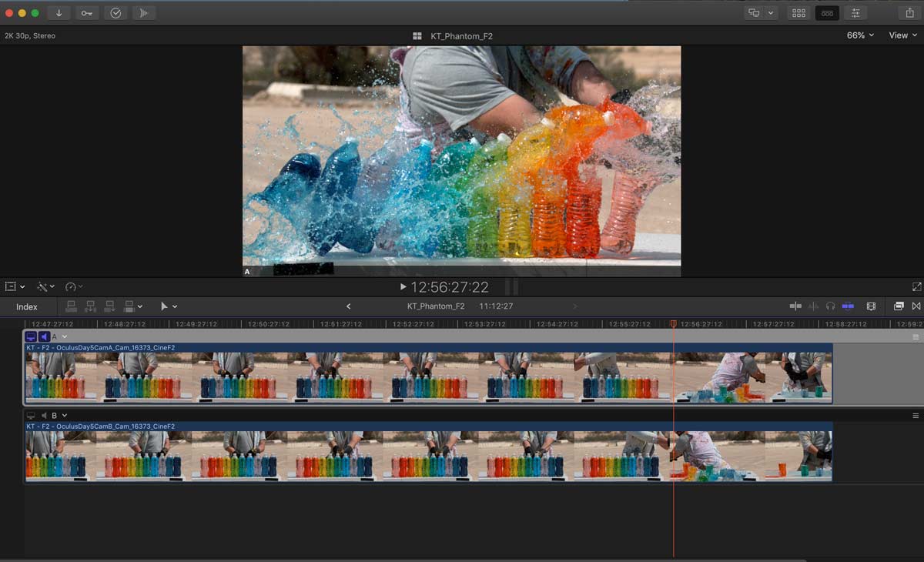Play the clip using the viewer play button
Viewport: 924px width, 562px height.
point(403,287)
